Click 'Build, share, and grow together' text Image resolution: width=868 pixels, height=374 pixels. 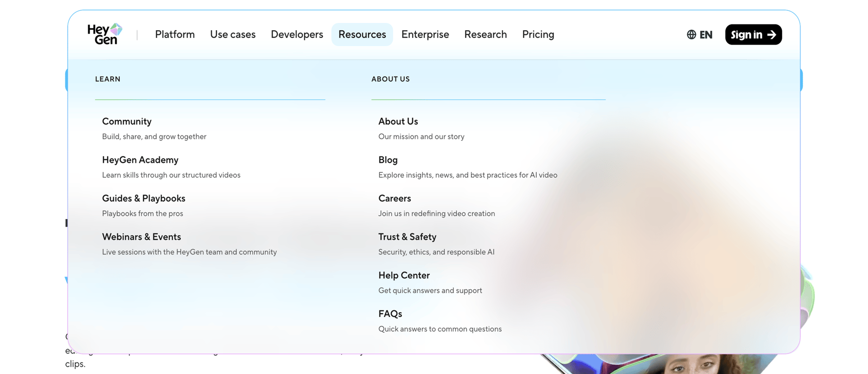(154, 136)
